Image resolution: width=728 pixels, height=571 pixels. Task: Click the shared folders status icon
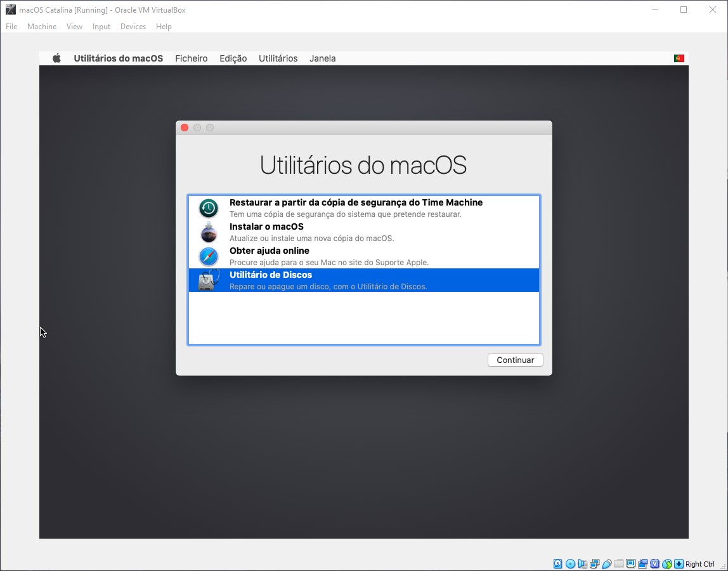point(618,564)
